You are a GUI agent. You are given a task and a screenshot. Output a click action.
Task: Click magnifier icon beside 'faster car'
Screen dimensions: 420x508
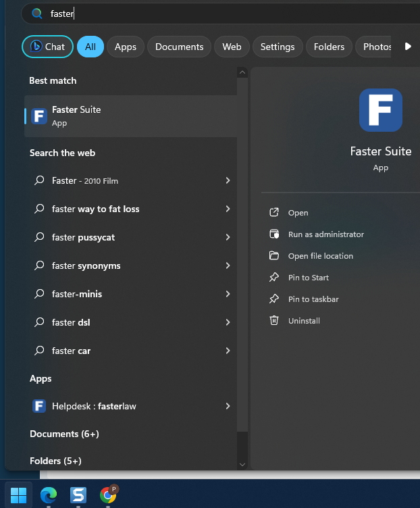pyautogui.click(x=39, y=351)
